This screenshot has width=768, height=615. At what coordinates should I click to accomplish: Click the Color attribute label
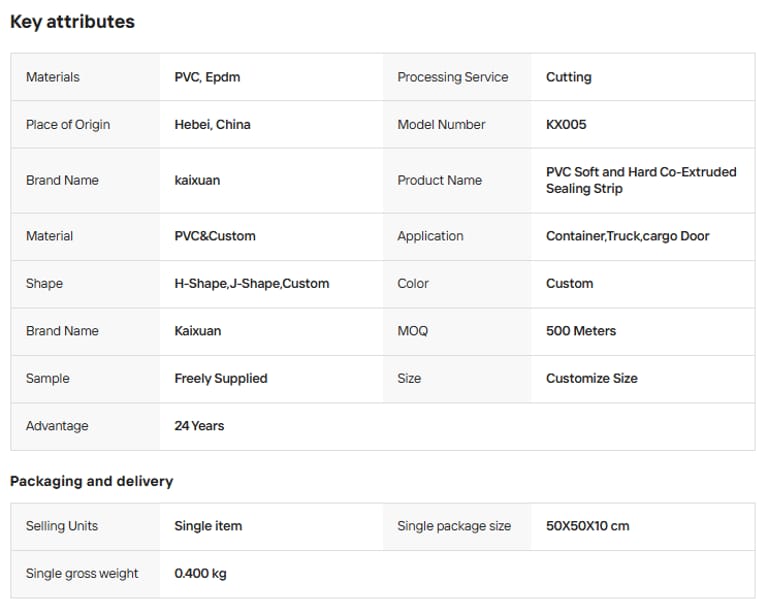[x=413, y=284]
